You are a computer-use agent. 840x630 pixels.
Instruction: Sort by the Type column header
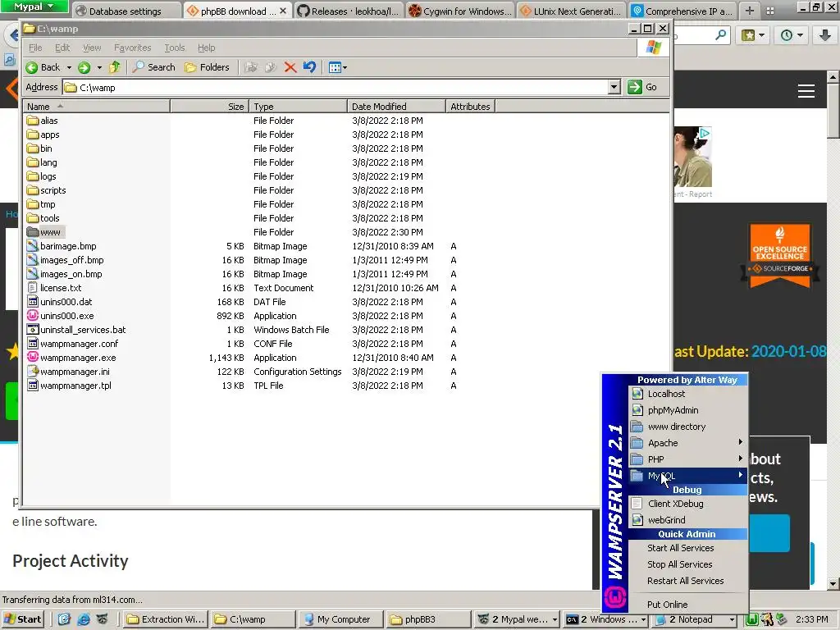299,107
